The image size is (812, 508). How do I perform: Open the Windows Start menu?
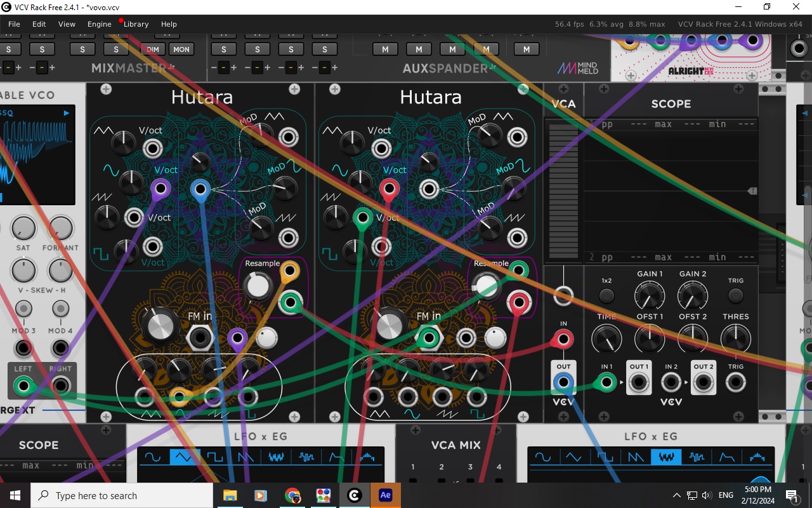(x=15, y=495)
